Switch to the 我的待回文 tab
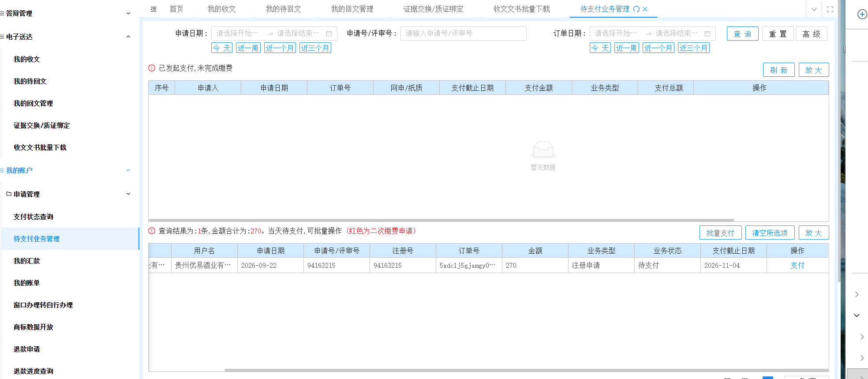The height and width of the screenshot is (379, 868). pyautogui.click(x=284, y=9)
